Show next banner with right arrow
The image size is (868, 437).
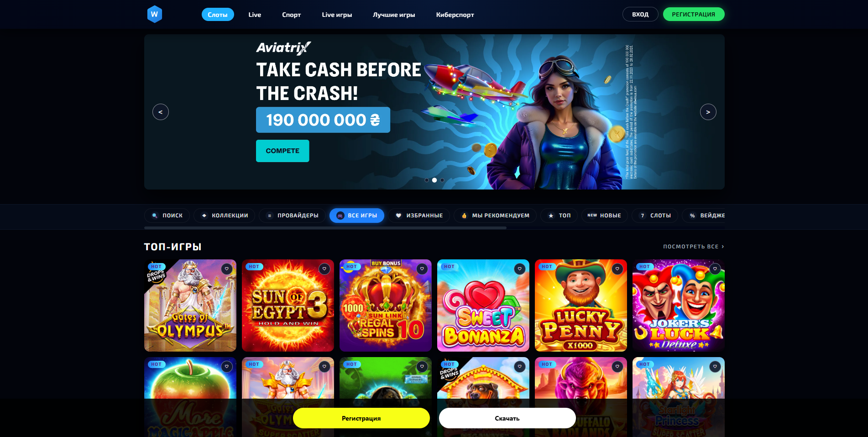708,112
